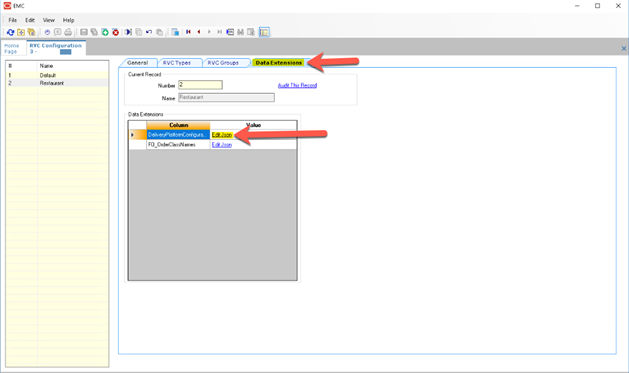
Task: Click the folder-with-gear toolbar icon
Action: coord(31,32)
